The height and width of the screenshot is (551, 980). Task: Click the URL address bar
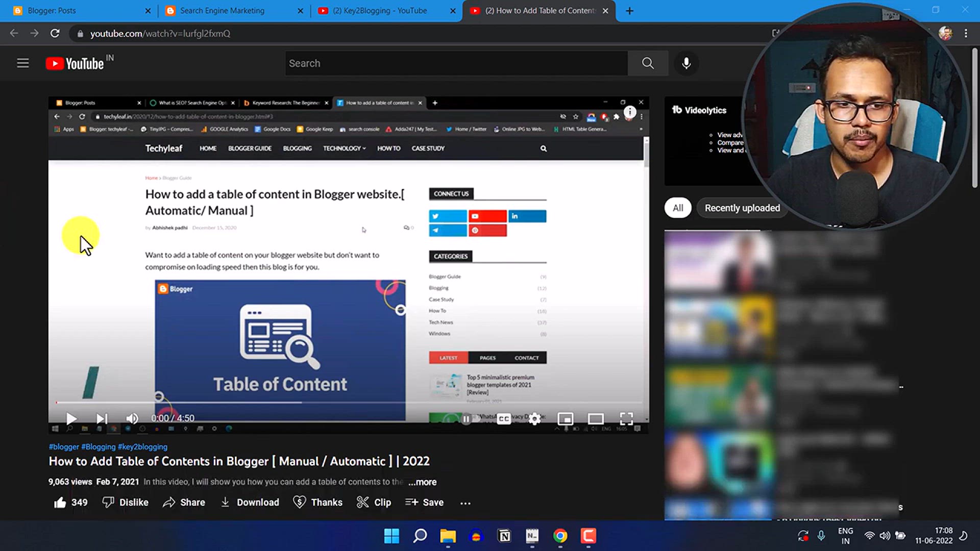pyautogui.click(x=419, y=33)
